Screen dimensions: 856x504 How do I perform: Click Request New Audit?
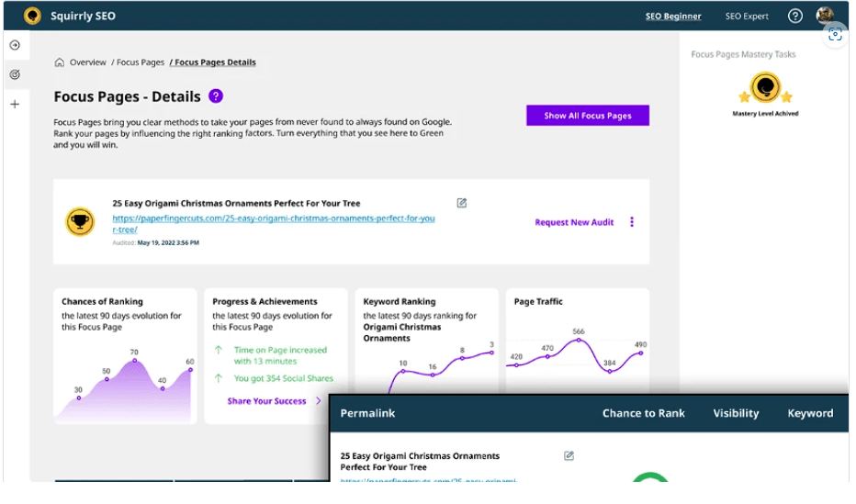pos(574,222)
